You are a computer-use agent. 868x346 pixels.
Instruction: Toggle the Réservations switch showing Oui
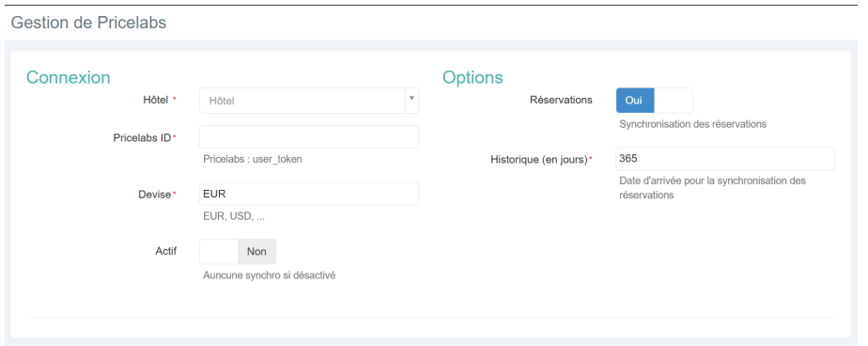[654, 101]
